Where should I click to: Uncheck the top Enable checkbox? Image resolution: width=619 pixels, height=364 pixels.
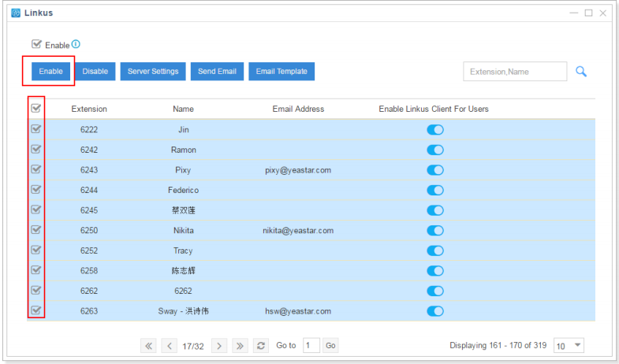point(36,45)
